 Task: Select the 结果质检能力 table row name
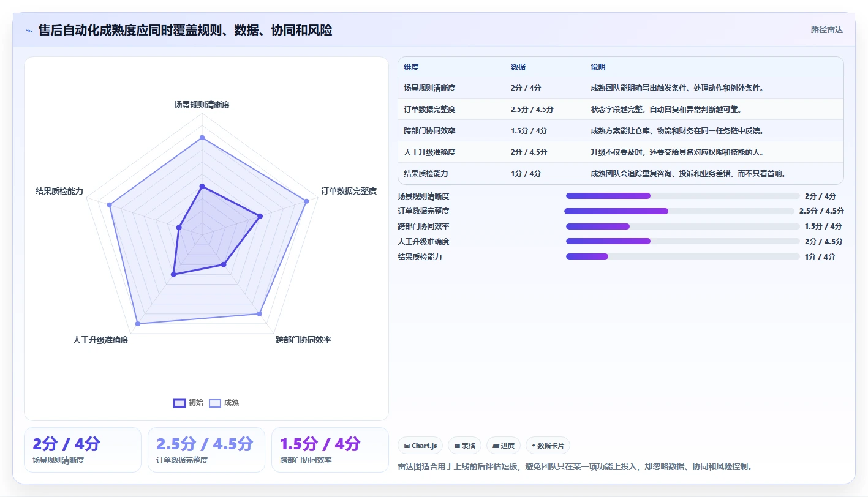[x=426, y=174]
